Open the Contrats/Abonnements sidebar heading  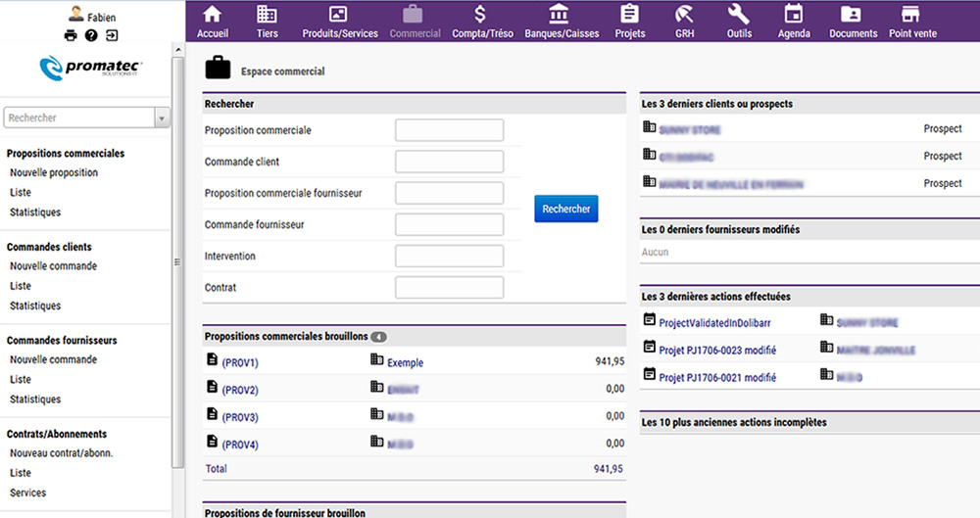[57, 434]
